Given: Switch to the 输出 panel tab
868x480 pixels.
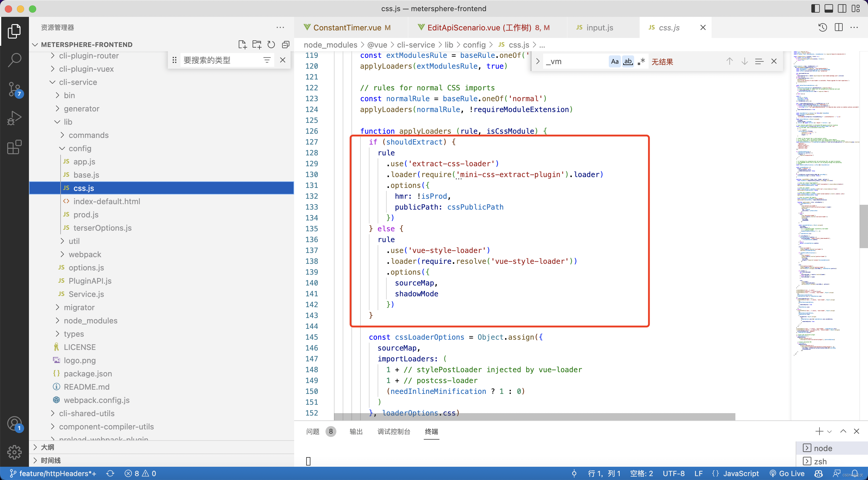Looking at the screenshot, I should 356,431.
